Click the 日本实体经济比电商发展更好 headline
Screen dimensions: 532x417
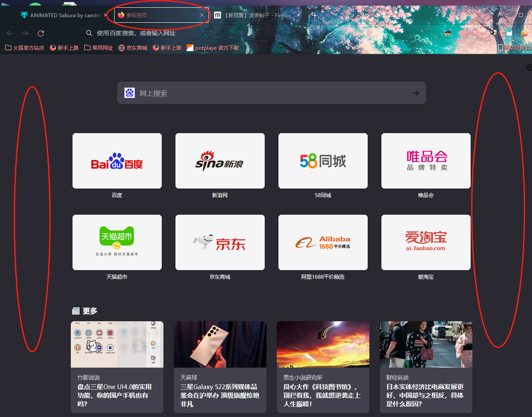click(x=425, y=395)
